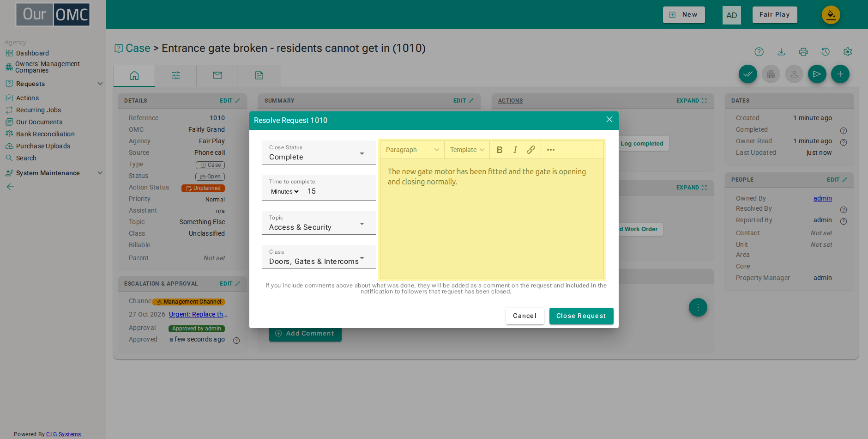Open the Topic dropdown Access & Security

click(319, 223)
